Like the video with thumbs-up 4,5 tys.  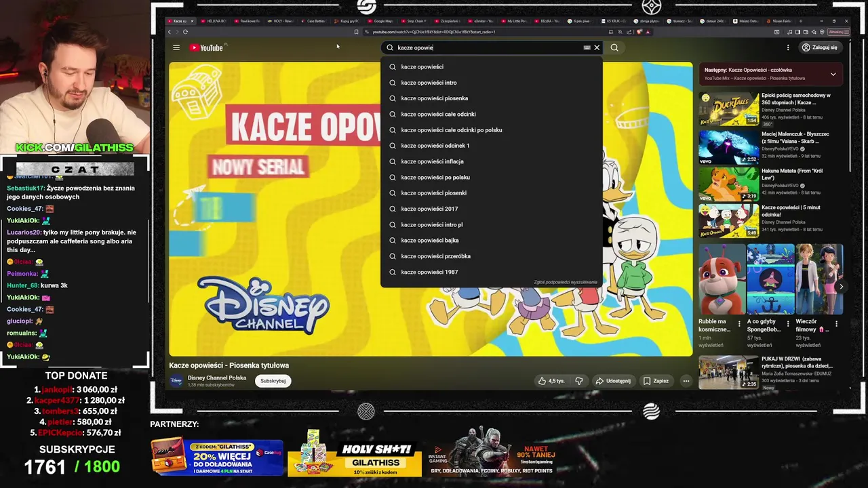[551, 381]
